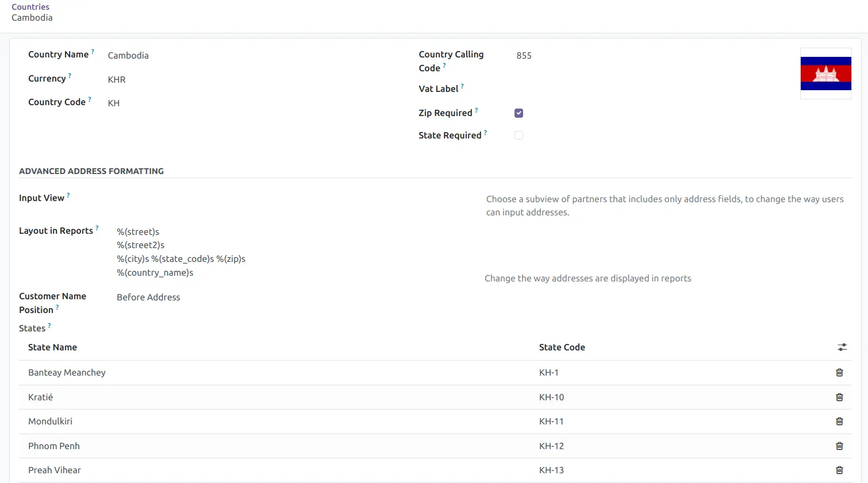Delete the Phnom Penh state row
The width and height of the screenshot is (868, 483).
(x=839, y=446)
